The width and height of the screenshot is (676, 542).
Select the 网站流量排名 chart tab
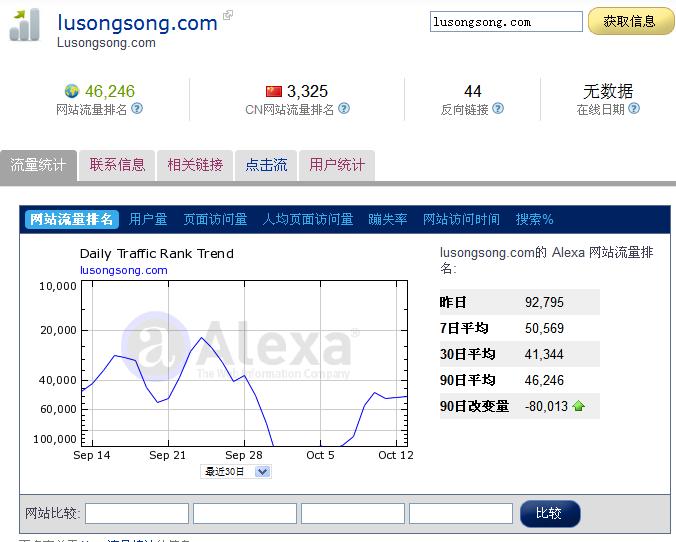click(72, 219)
